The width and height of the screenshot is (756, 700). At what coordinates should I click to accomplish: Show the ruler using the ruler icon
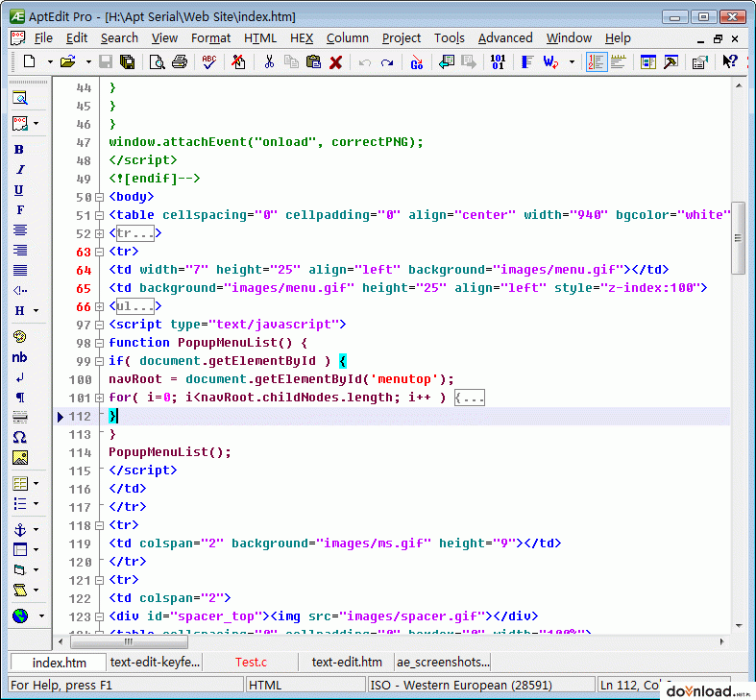(x=618, y=61)
